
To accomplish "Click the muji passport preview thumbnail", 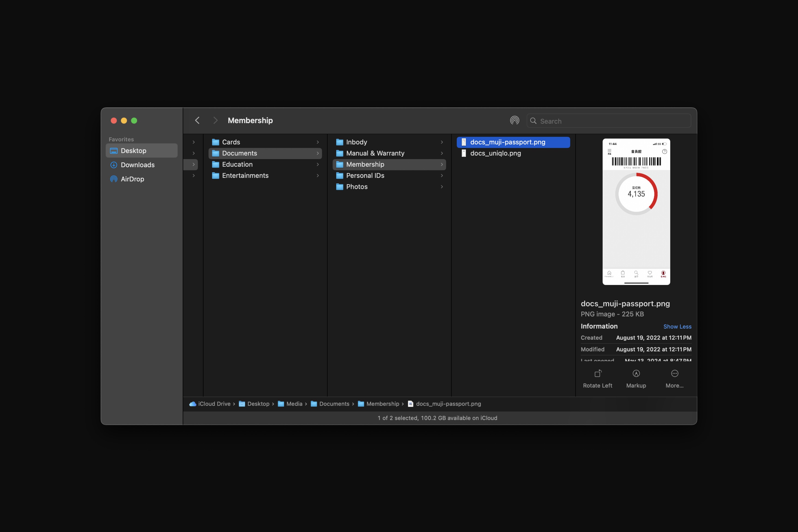I will (636, 211).
